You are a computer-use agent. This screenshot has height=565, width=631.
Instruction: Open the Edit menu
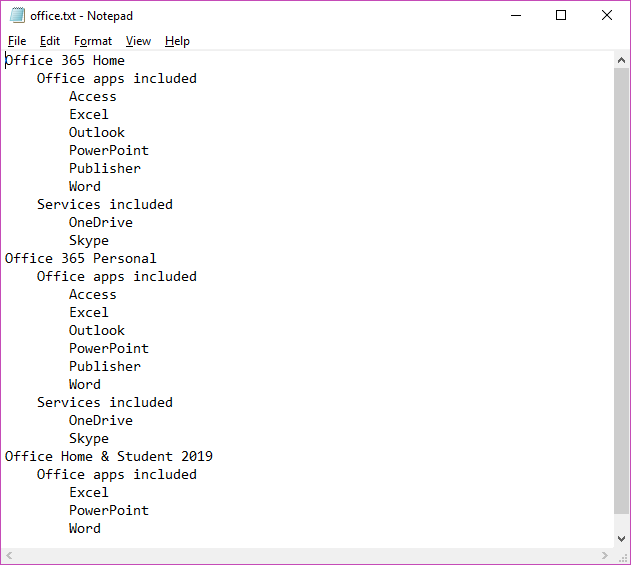click(49, 41)
